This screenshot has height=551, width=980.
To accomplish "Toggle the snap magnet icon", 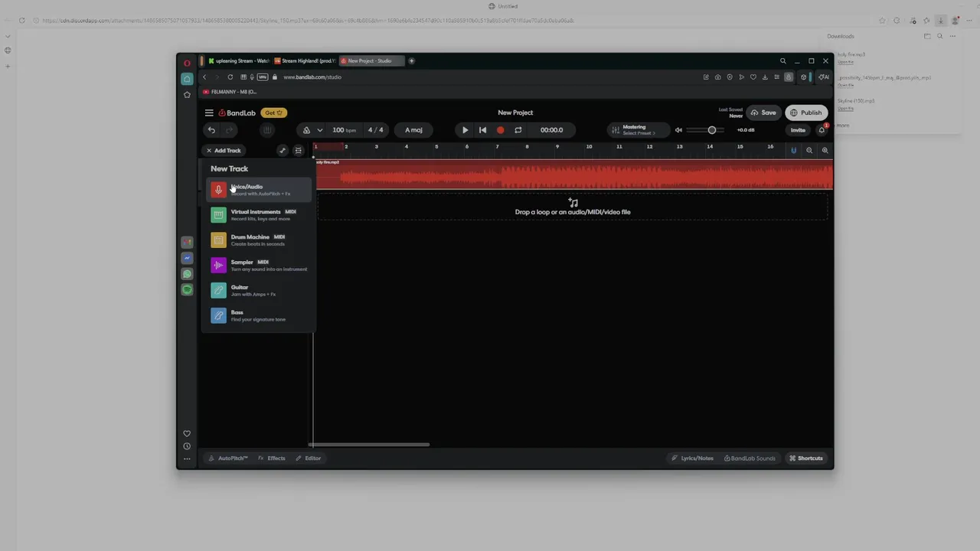I will point(793,151).
